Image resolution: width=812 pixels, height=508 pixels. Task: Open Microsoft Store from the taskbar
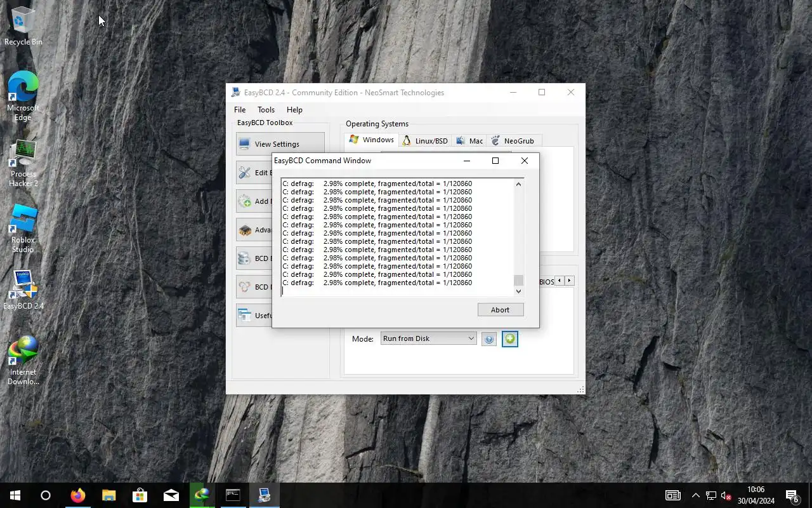[x=140, y=495]
